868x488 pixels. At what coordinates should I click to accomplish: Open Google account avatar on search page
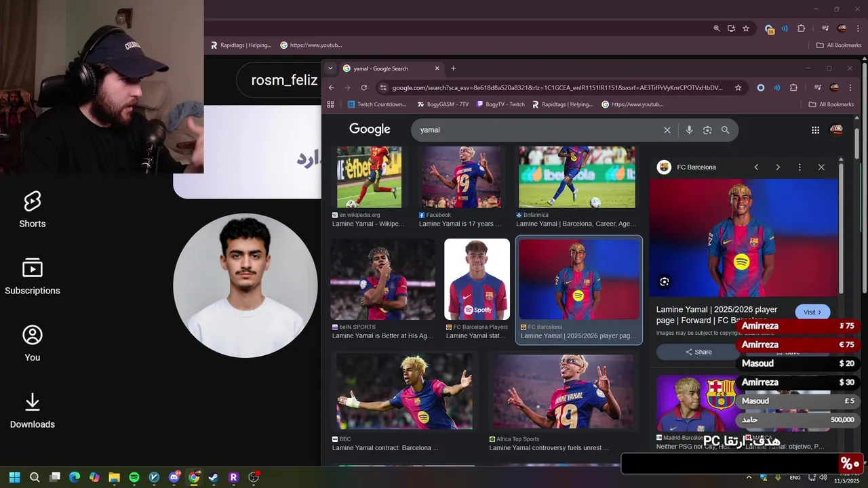(837, 129)
